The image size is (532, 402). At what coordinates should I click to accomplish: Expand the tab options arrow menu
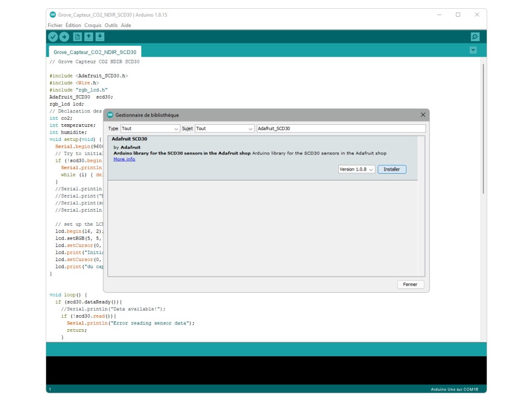(x=473, y=50)
